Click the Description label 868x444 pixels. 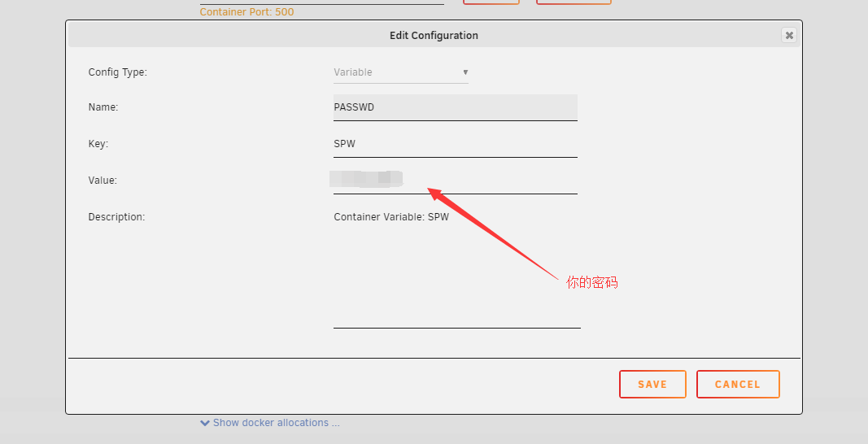[x=117, y=217]
